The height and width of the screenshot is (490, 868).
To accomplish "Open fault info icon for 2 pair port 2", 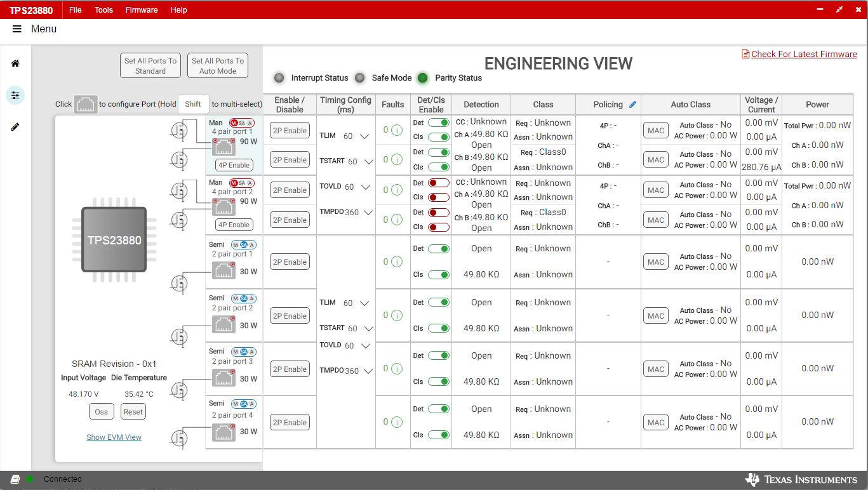I will coord(397,315).
